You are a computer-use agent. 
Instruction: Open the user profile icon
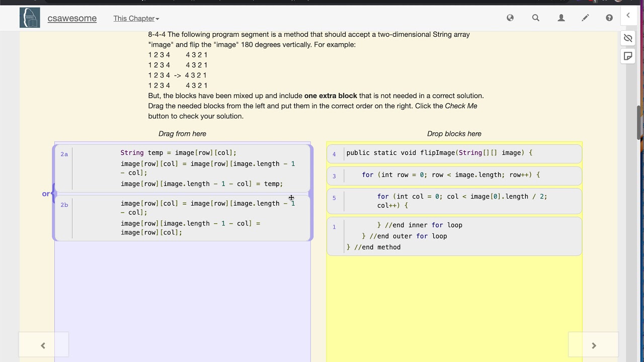point(561,18)
